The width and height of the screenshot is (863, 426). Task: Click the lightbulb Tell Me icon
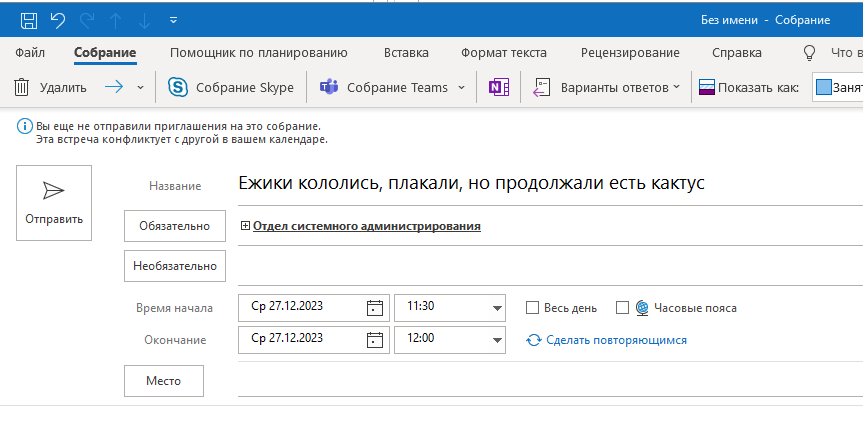[809, 53]
